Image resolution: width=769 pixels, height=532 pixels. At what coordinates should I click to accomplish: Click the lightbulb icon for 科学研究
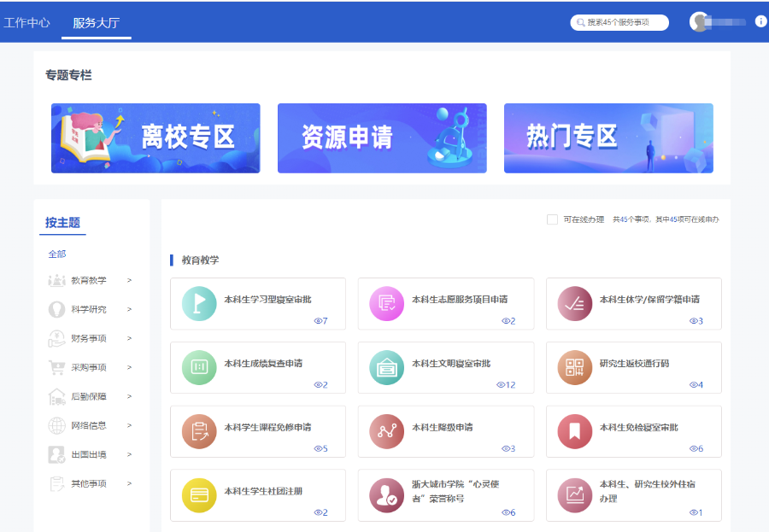tap(57, 309)
